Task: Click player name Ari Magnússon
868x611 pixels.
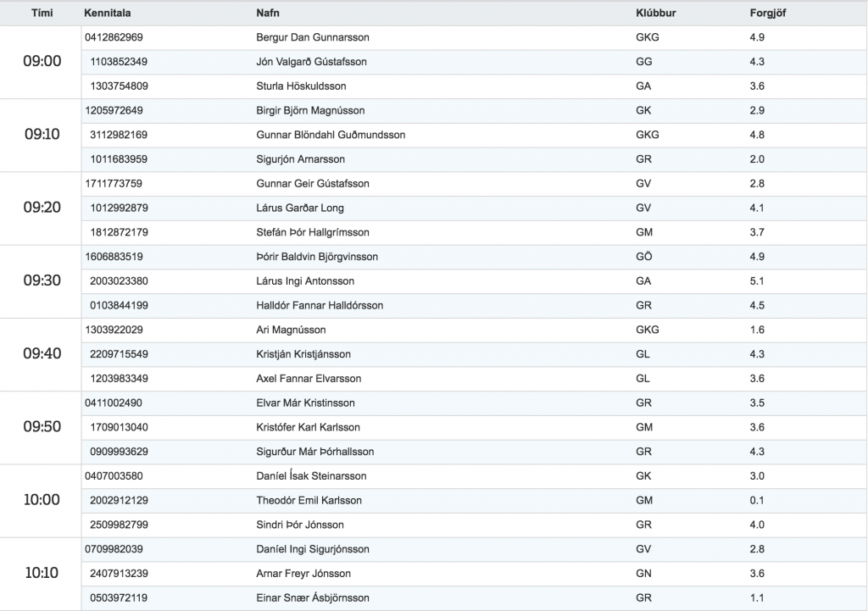Action: pos(292,330)
